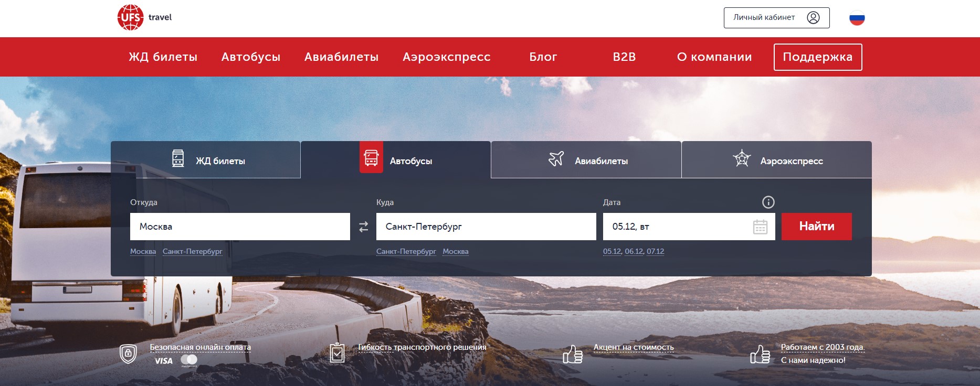Open Личный кабинет account button
This screenshot has height=386, width=980.
(x=776, y=17)
